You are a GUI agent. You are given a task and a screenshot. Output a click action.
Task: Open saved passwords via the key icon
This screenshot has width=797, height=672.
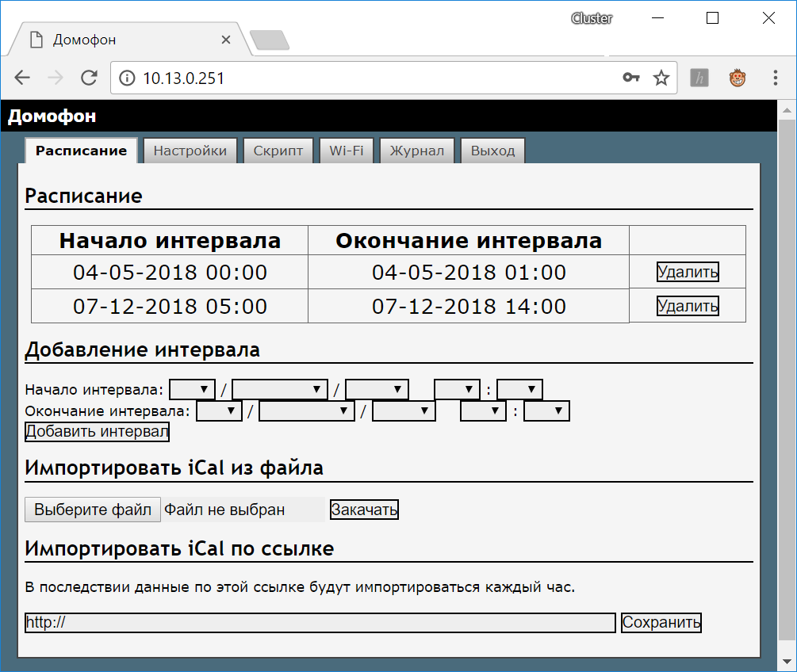click(x=631, y=78)
